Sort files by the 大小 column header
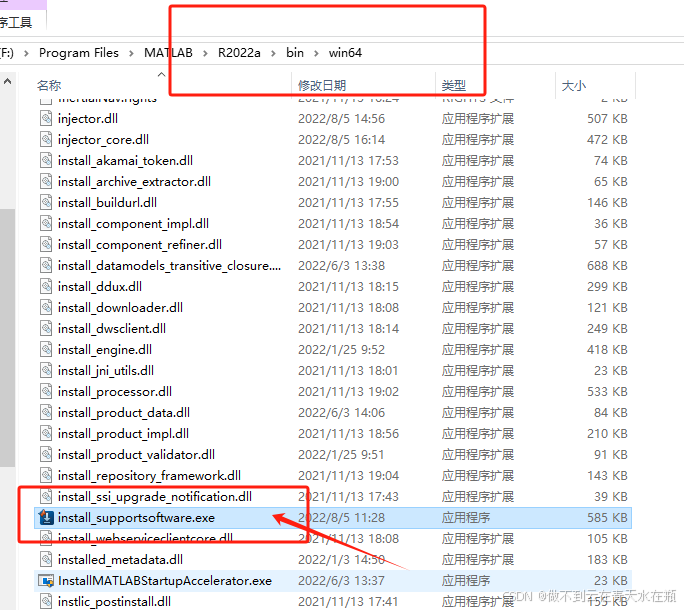 pos(574,85)
